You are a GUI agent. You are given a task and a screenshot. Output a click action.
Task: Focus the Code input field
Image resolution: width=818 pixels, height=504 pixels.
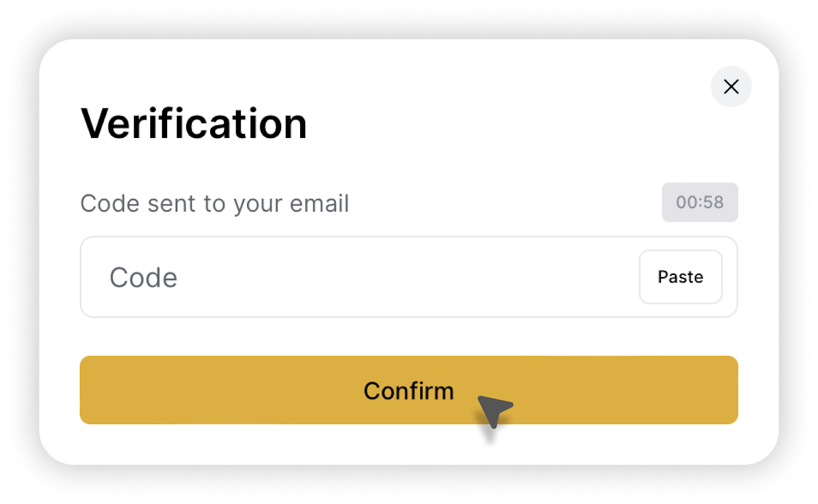358,277
